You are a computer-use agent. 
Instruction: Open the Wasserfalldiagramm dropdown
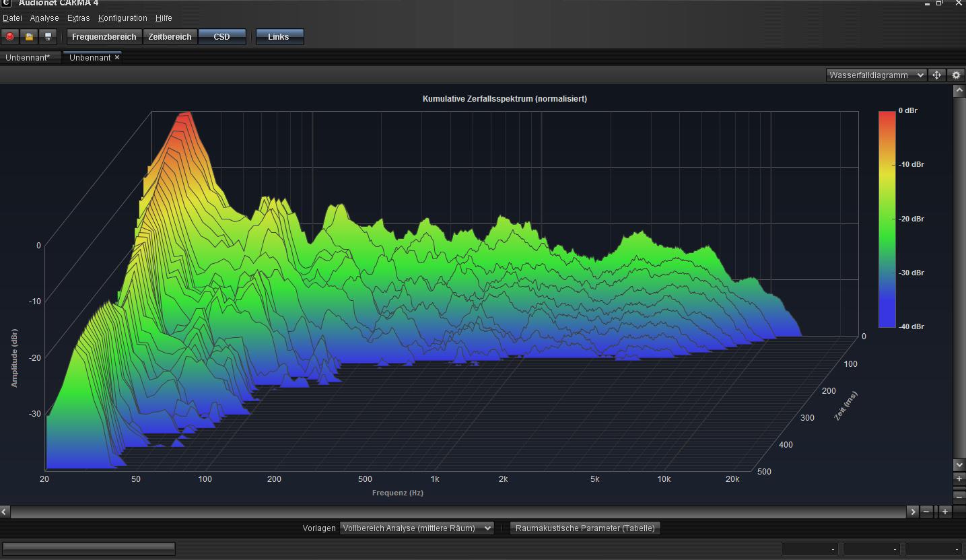click(876, 75)
